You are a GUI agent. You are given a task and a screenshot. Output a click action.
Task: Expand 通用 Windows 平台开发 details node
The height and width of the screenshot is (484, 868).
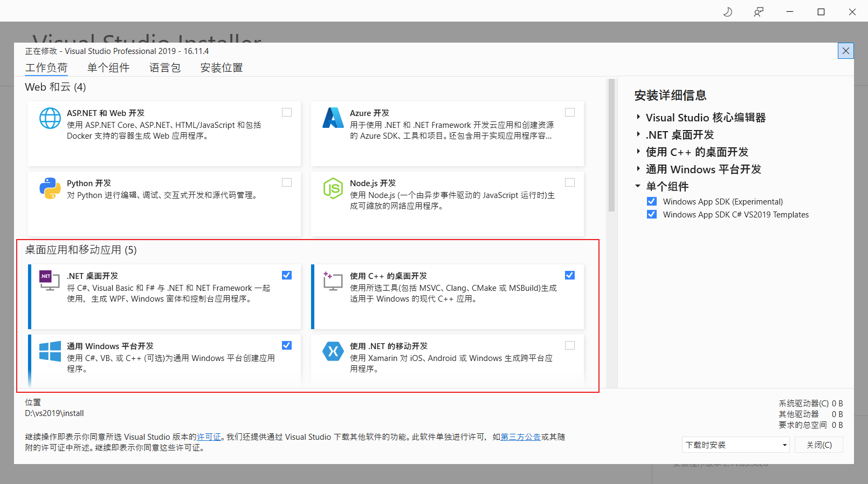638,169
